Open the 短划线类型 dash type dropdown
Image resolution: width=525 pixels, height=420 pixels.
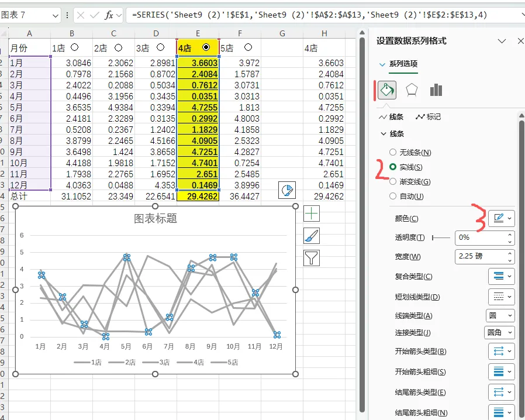coord(501,297)
